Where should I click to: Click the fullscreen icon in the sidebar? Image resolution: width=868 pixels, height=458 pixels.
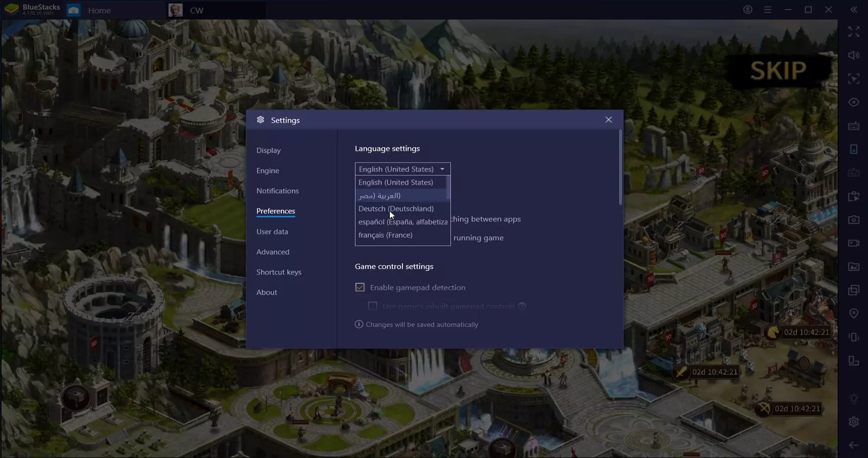click(x=853, y=32)
